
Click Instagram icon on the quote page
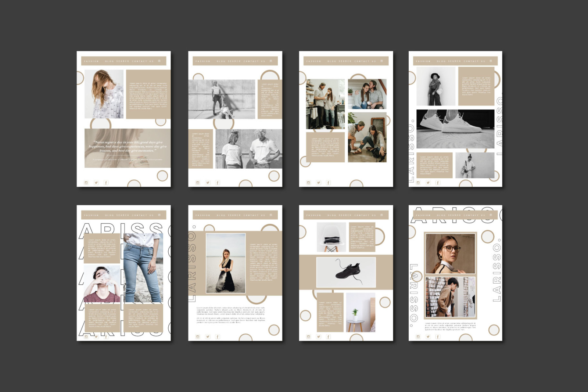(x=86, y=183)
